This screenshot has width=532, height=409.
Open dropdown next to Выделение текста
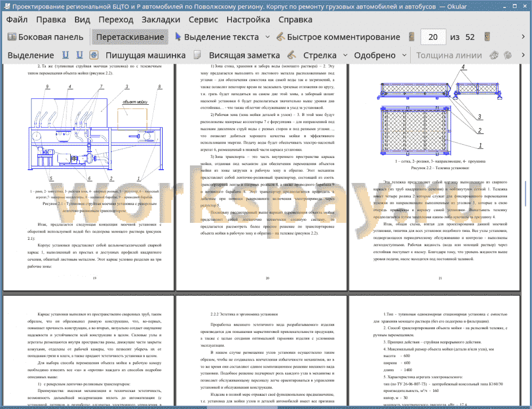[x=268, y=37]
